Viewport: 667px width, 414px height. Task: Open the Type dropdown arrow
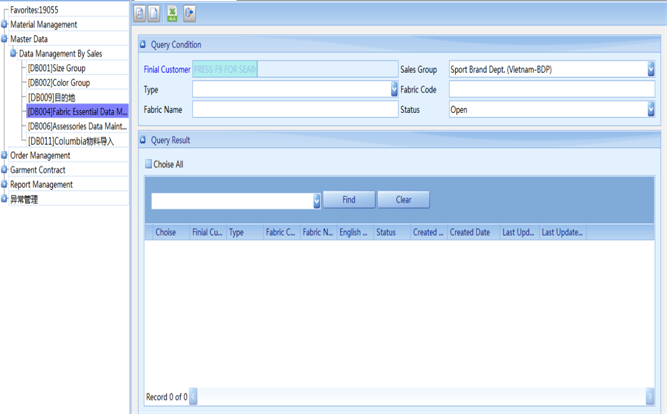(394, 90)
